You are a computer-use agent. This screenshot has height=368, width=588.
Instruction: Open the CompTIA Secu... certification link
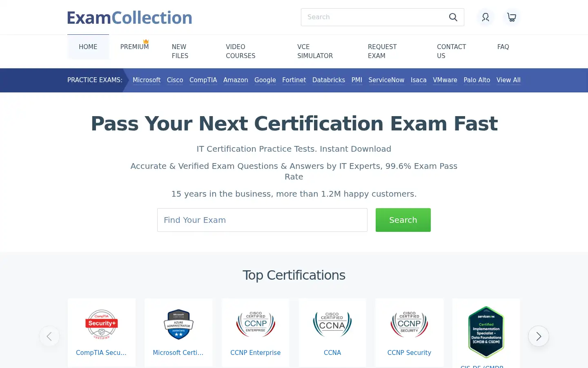(x=101, y=352)
